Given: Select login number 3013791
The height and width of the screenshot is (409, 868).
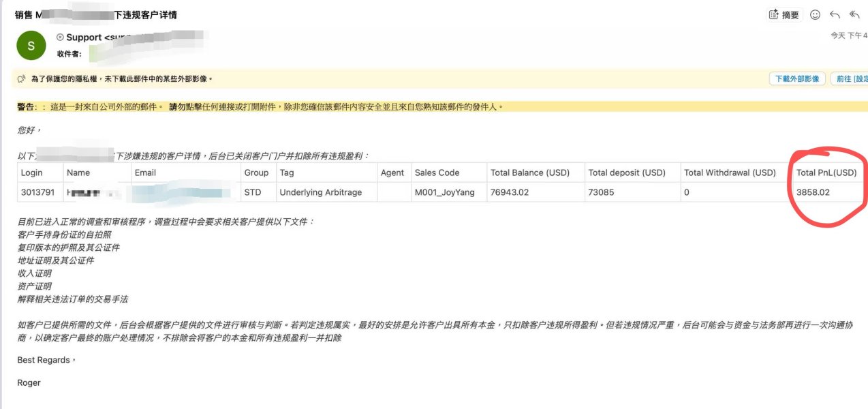Looking at the screenshot, I should point(38,192).
